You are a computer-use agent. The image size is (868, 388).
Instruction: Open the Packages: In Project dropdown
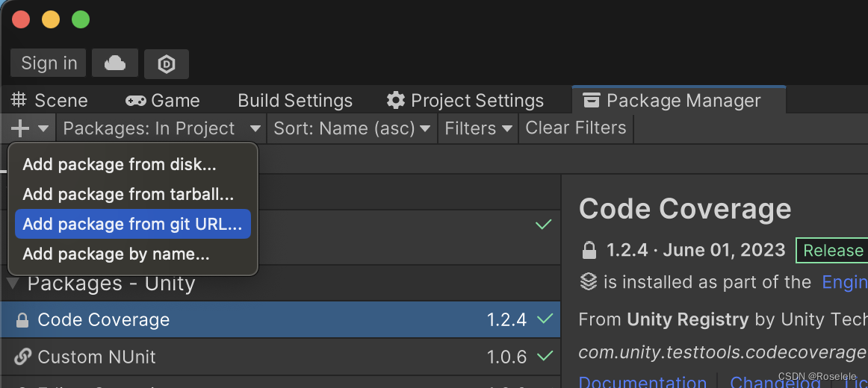point(161,128)
